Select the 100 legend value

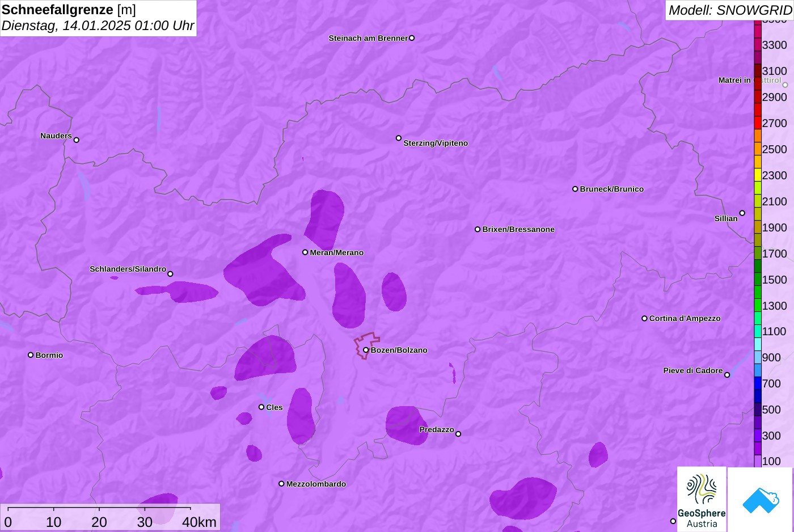(x=771, y=461)
